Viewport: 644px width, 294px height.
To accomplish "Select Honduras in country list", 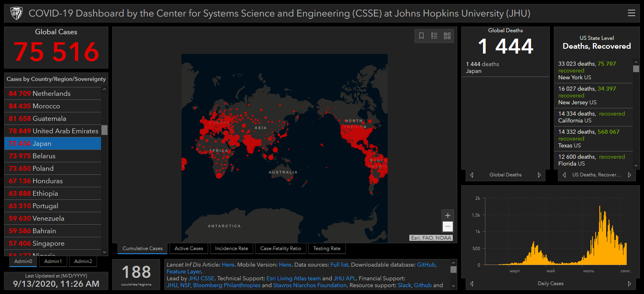I will [53, 181].
